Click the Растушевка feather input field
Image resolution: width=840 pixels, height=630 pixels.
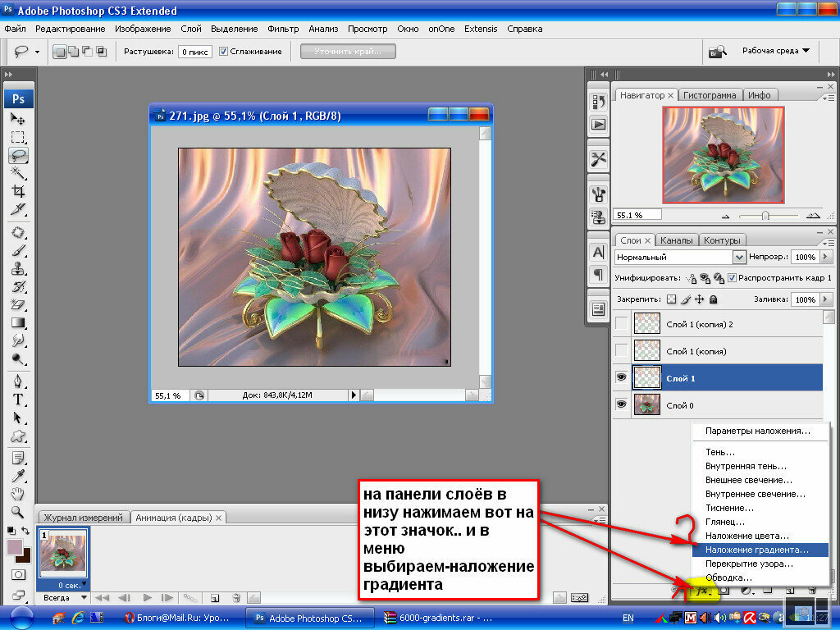tap(195, 52)
